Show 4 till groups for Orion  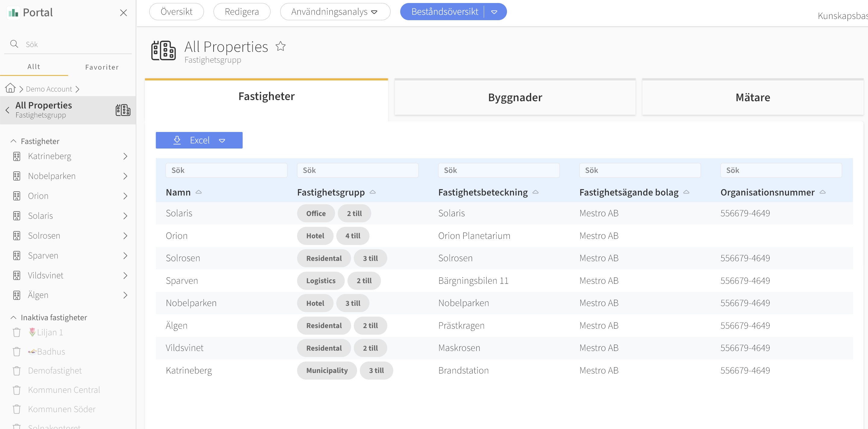pyautogui.click(x=353, y=236)
